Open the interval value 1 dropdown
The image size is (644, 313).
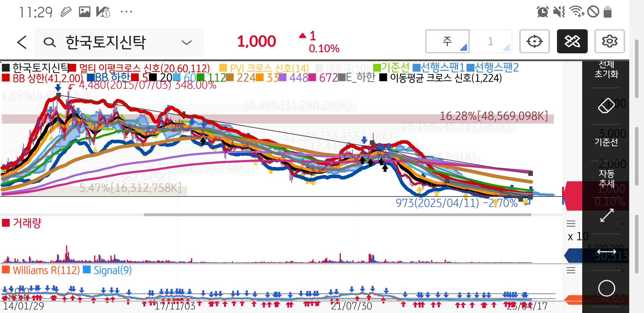tap(491, 41)
